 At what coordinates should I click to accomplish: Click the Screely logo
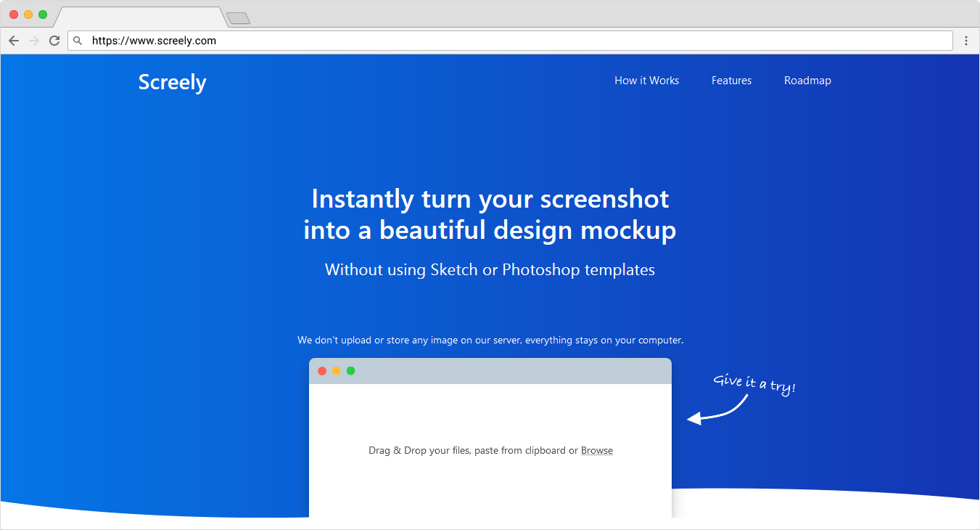coord(172,82)
